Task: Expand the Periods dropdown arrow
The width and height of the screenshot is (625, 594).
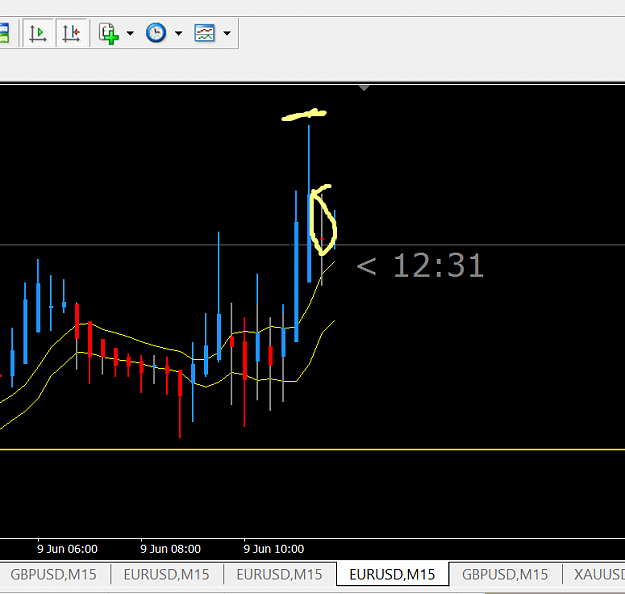Action: [179, 33]
